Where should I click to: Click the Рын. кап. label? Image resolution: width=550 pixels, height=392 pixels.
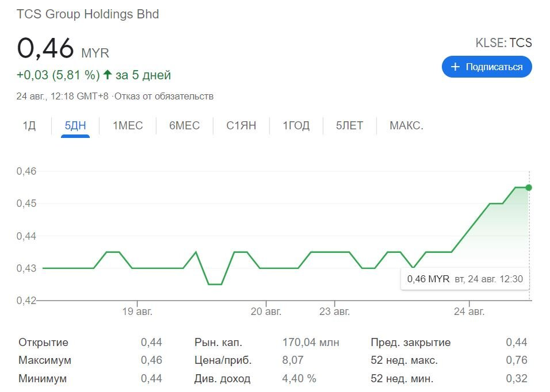[x=218, y=343]
